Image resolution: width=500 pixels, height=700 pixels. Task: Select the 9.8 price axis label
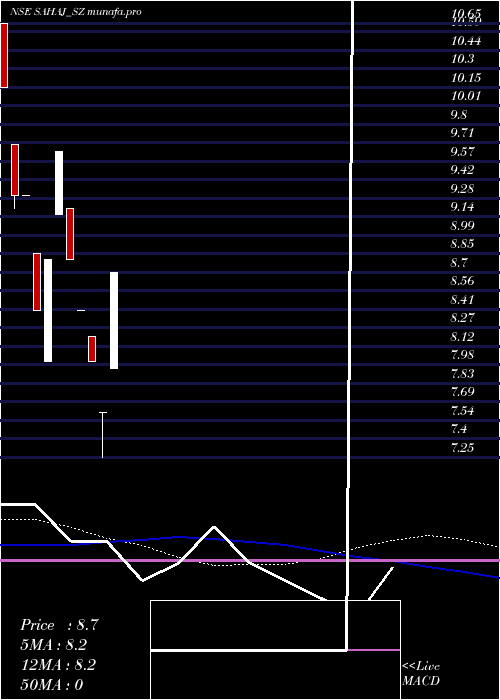(459, 115)
